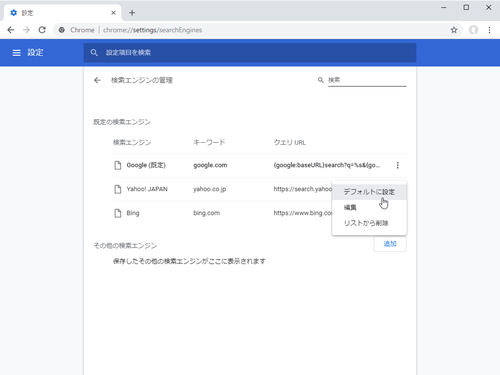
Task: Click the yahoo.co.jp keyword
Action: (210, 189)
